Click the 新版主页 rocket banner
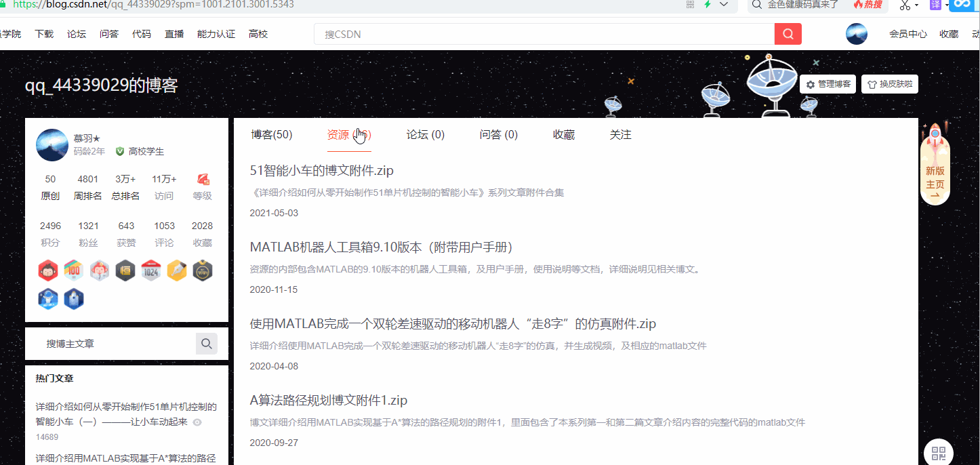This screenshot has width=980, height=465. click(x=935, y=165)
